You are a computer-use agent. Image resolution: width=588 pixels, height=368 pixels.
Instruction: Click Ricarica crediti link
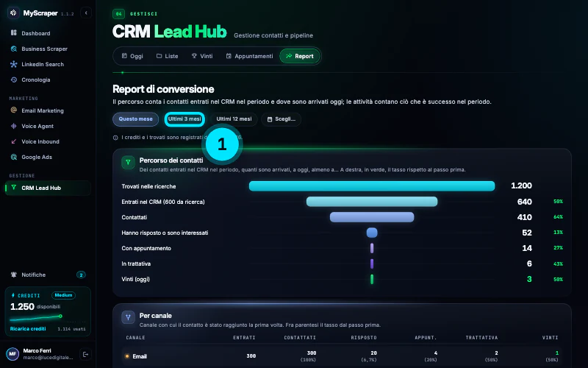pyautogui.click(x=28, y=328)
